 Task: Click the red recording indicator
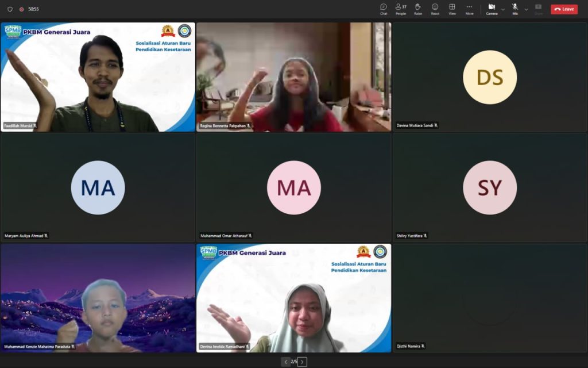pos(21,9)
